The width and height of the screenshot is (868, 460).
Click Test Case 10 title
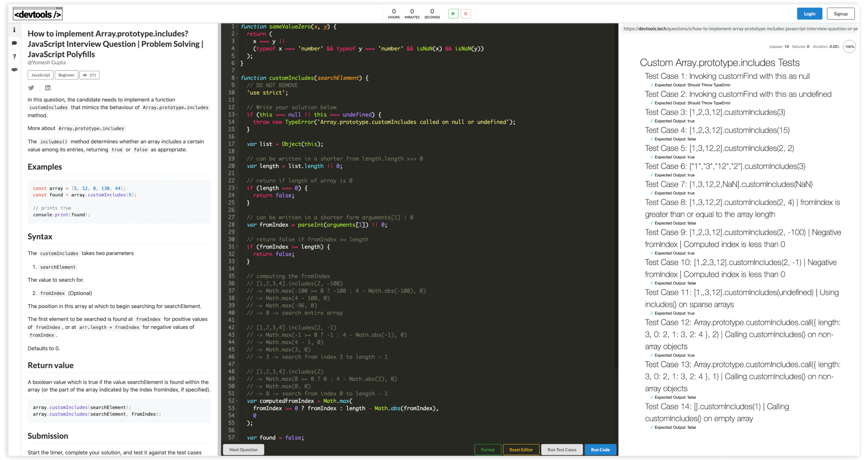click(741, 268)
